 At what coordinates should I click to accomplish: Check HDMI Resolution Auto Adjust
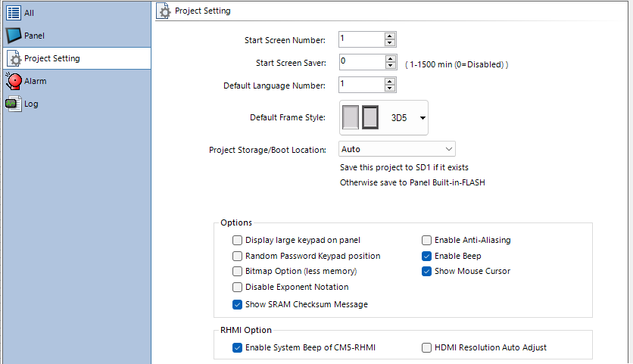427,347
